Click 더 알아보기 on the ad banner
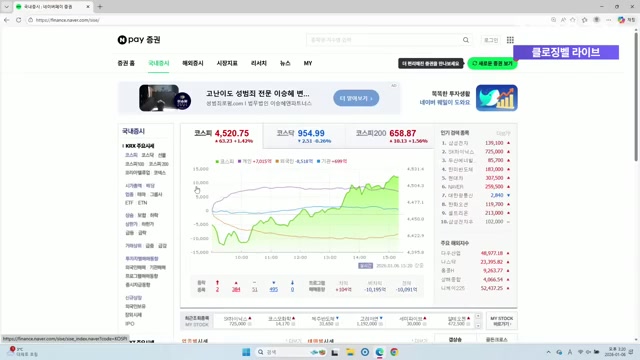Screen dimensions: 640x360 (356, 98)
